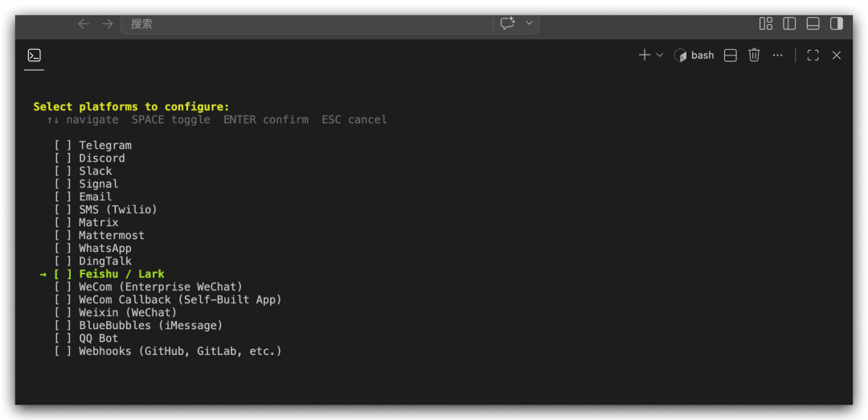Maximize the terminal panel size

coord(813,56)
